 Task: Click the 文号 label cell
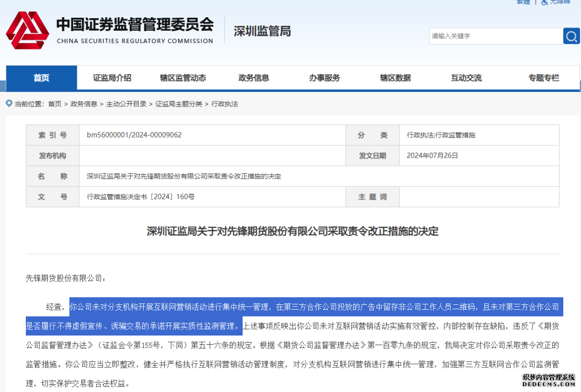click(x=53, y=197)
